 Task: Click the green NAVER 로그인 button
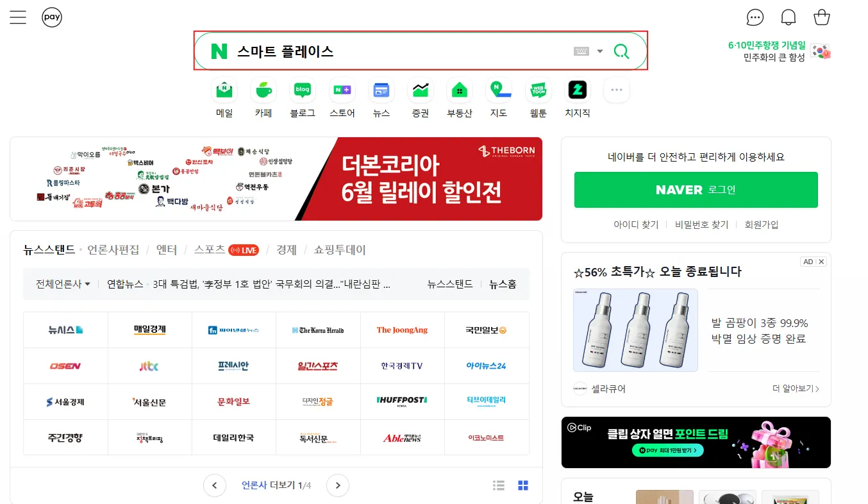(x=696, y=190)
